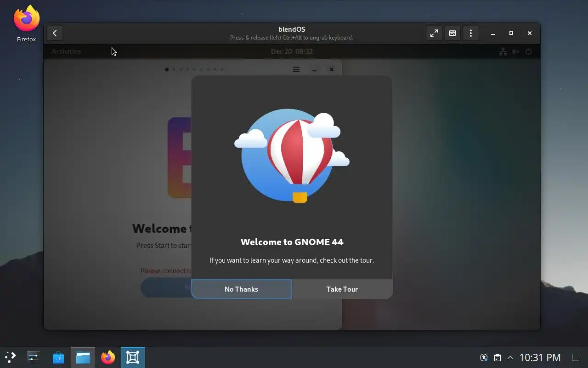The height and width of the screenshot is (368, 588).
Task: Expand hidden system tray icons
Action: [x=510, y=357]
